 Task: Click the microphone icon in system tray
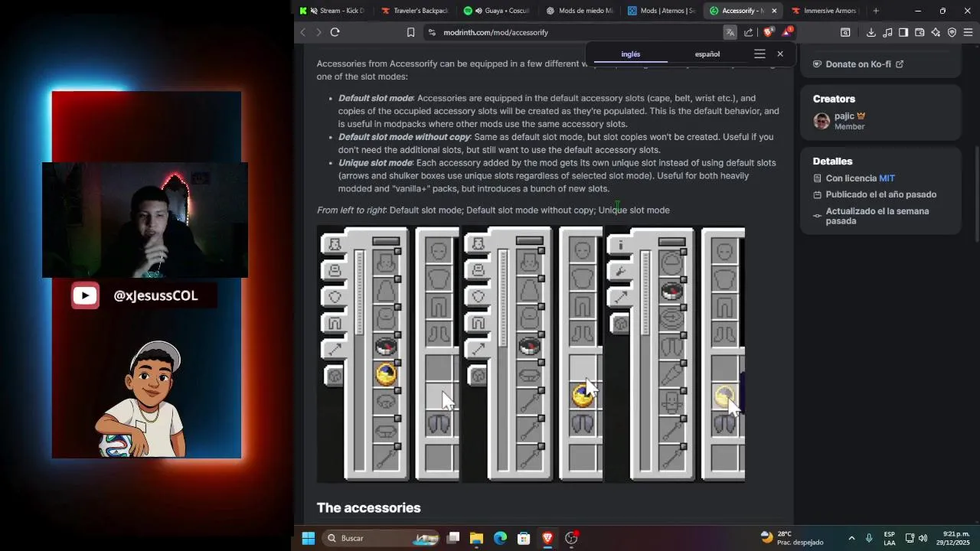click(868, 538)
